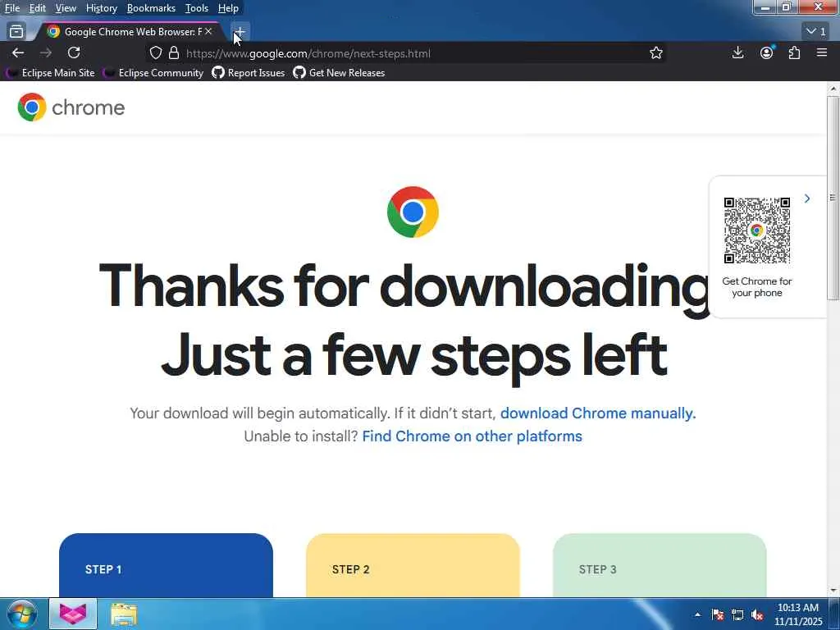
Task: Bookmark this page with the star
Action: pyautogui.click(x=655, y=53)
